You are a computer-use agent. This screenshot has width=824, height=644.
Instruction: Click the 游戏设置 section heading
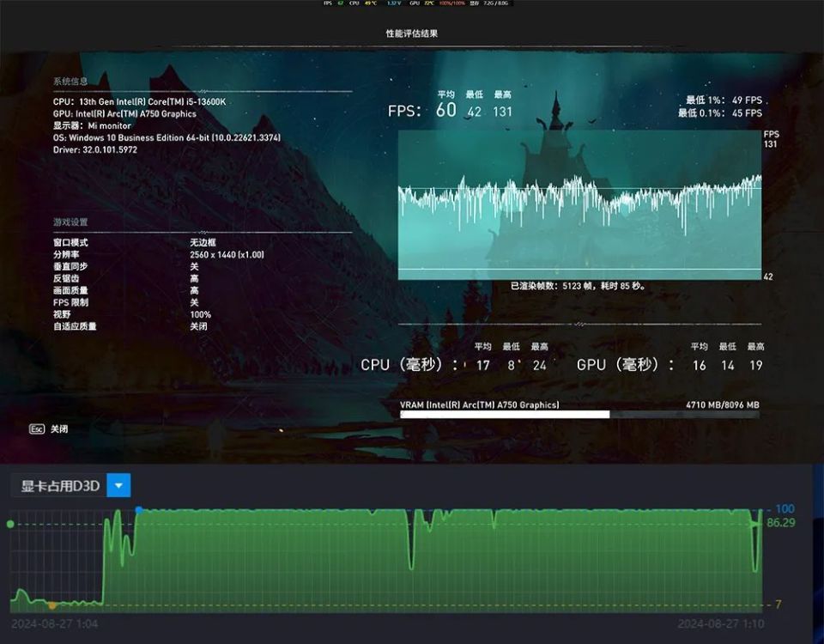(70, 222)
